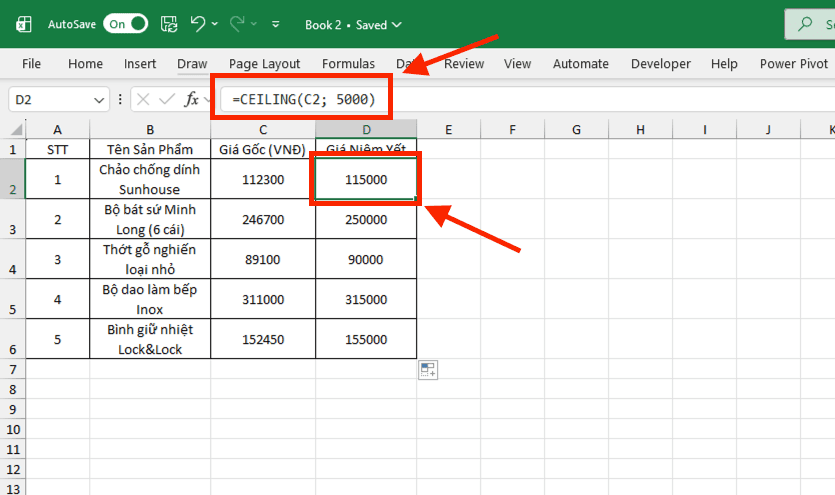Click the Save icon in quick access toolbar
The height and width of the screenshot is (495, 835).
169,24
